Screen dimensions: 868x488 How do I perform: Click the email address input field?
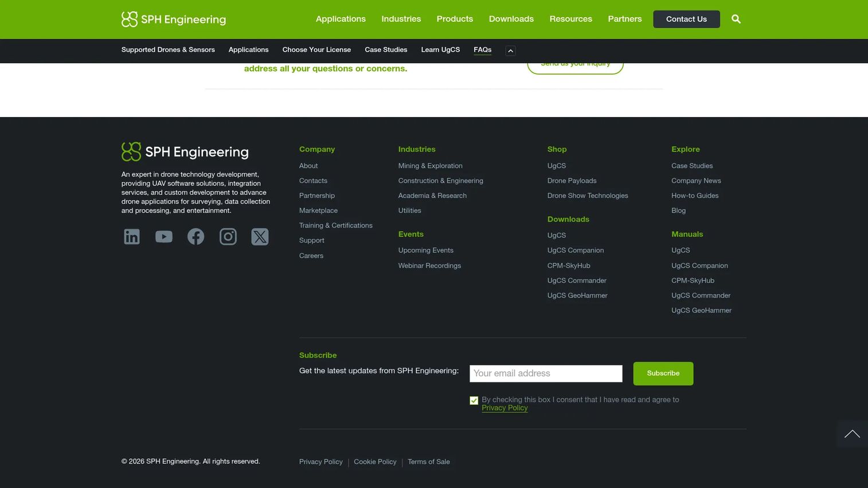[x=546, y=373]
